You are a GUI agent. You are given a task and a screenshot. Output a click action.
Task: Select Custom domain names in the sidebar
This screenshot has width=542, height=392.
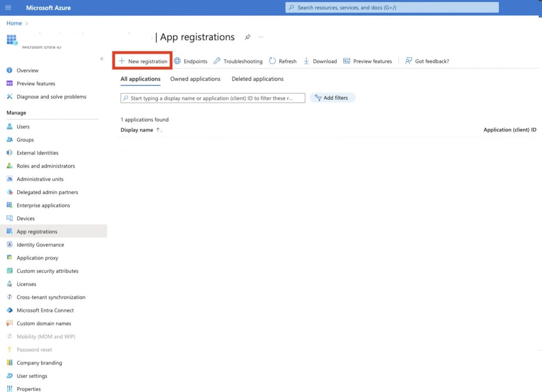tap(44, 323)
